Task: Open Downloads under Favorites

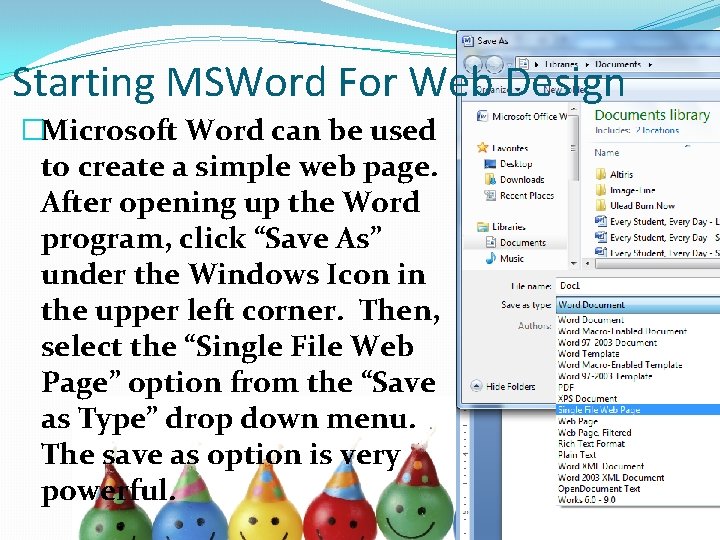Action: click(514, 180)
